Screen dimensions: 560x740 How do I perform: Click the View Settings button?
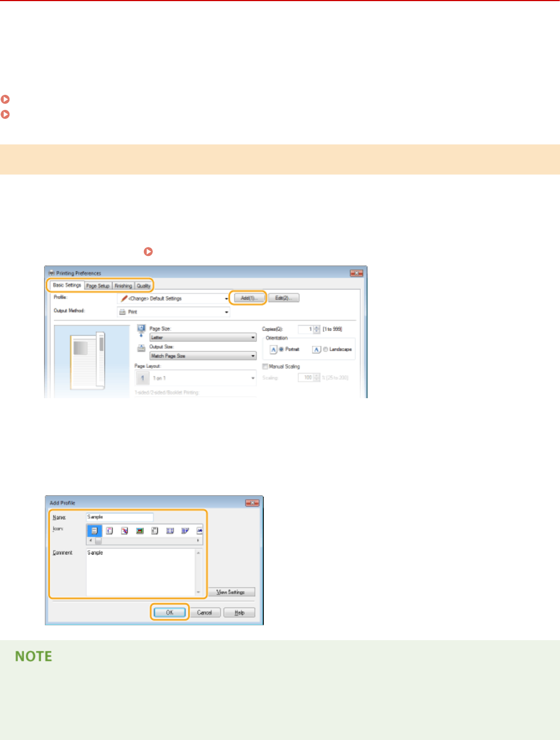[x=231, y=592]
